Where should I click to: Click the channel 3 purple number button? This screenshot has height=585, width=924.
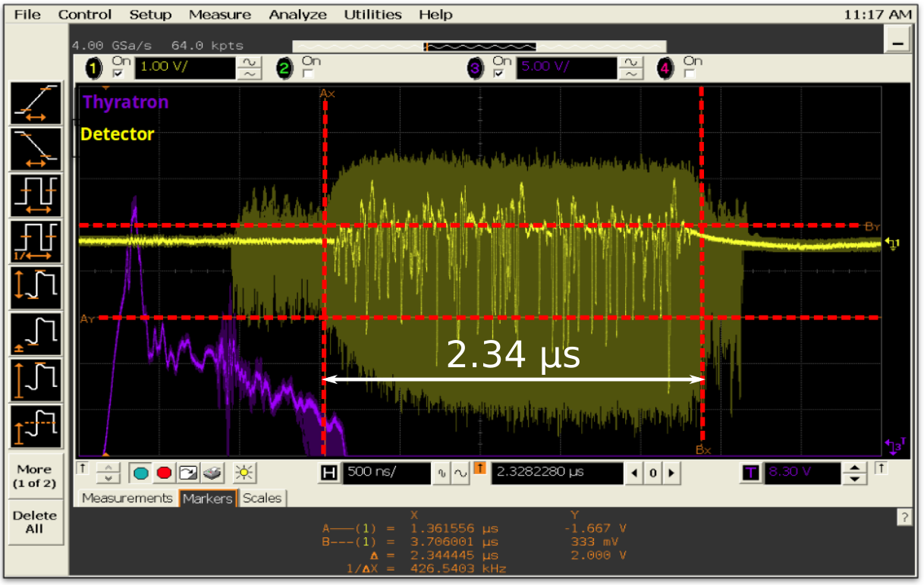pos(475,70)
